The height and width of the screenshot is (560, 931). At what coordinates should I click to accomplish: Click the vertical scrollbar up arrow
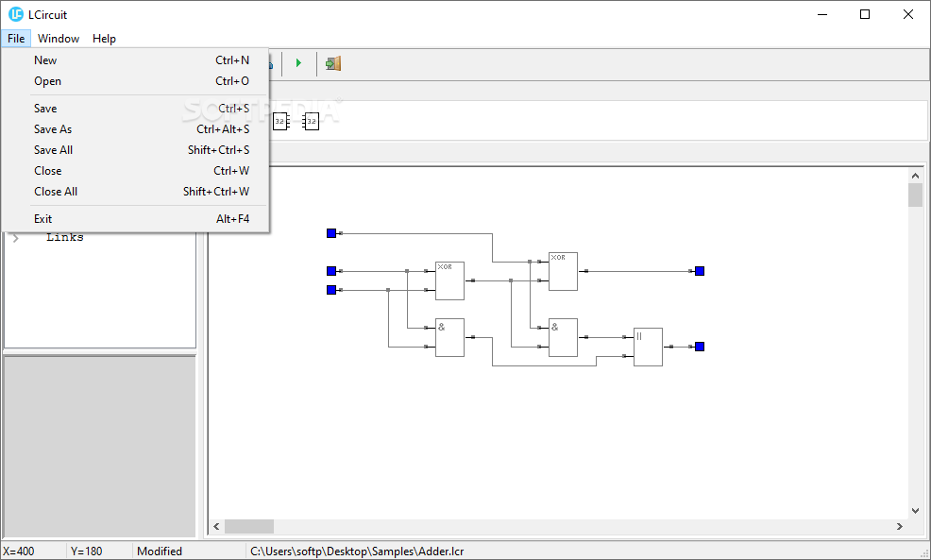tap(915, 176)
